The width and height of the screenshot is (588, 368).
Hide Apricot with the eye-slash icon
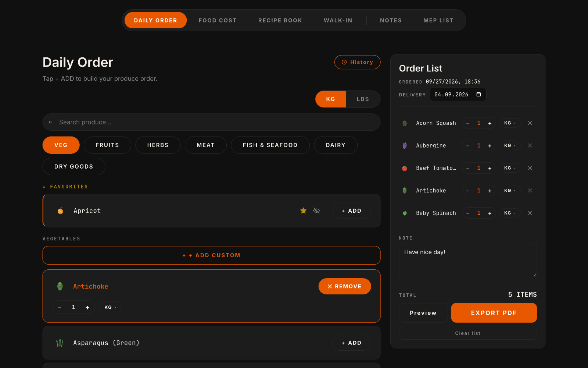click(316, 210)
